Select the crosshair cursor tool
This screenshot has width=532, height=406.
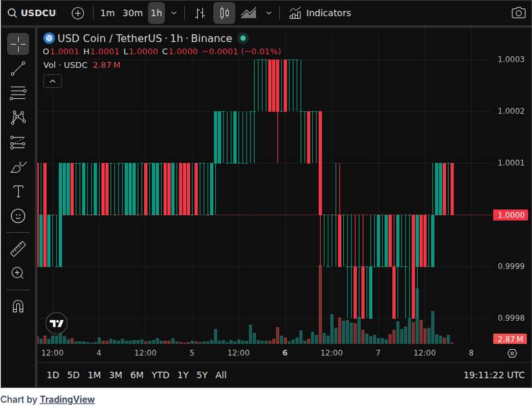click(18, 44)
